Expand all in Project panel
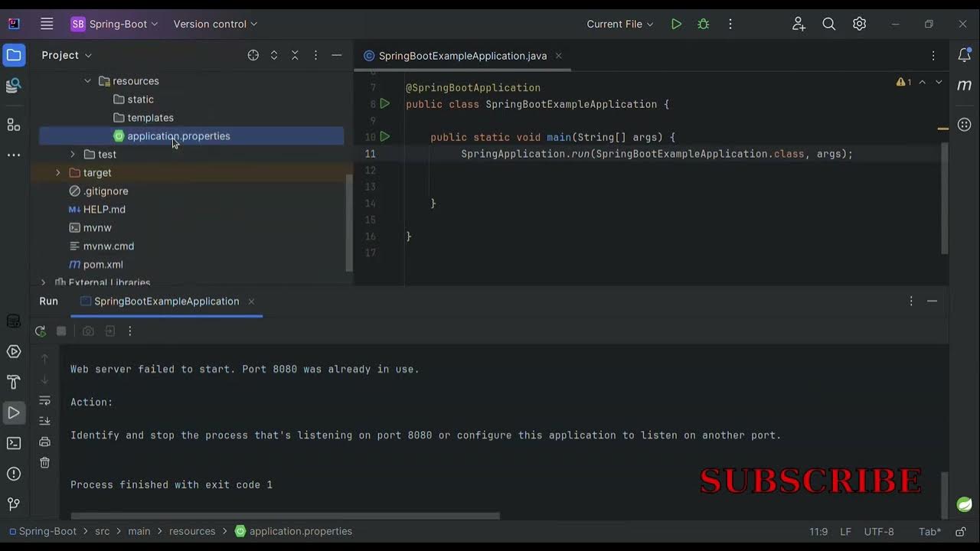The width and height of the screenshot is (980, 551). (274, 55)
